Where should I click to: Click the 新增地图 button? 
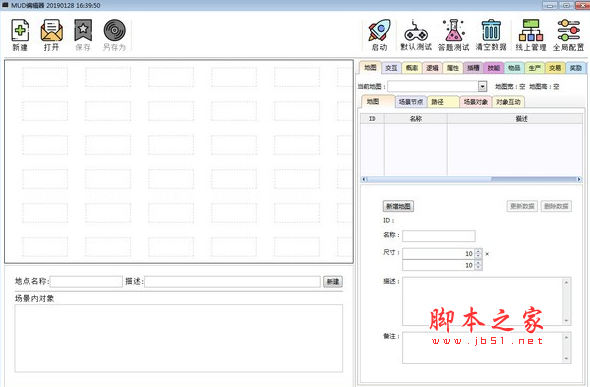pyautogui.click(x=398, y=206)
